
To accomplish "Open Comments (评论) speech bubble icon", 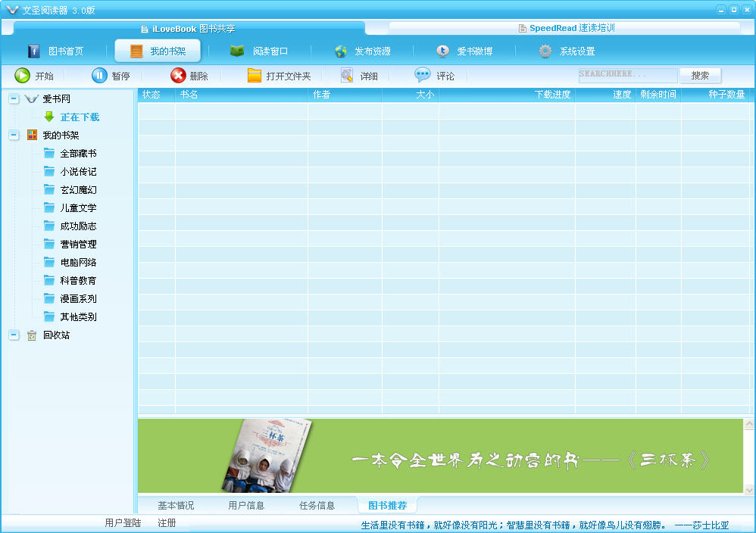I will (422, 76).
